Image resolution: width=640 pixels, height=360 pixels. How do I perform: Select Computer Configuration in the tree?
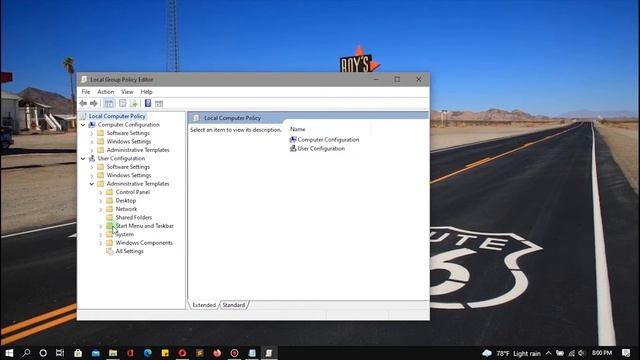point(129,125)
